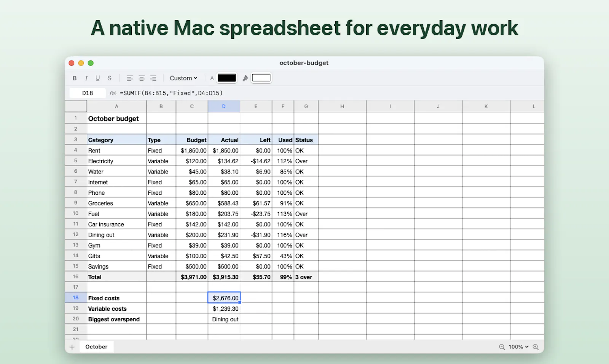This screenshot has height=364, width=609.
Task: Toggle strikethrough formatting
Action: coord(109,78)
